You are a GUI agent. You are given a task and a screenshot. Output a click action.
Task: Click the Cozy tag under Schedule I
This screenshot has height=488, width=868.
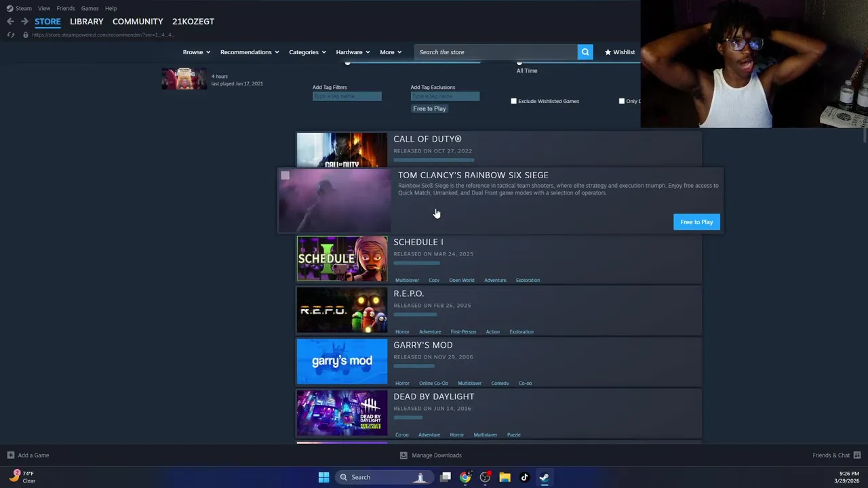[x=434, y=280]
